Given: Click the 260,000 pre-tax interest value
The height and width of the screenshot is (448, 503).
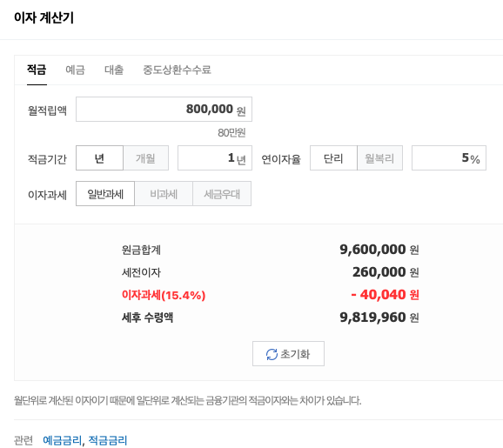Looking at the screenshot, I should point(379,272).
